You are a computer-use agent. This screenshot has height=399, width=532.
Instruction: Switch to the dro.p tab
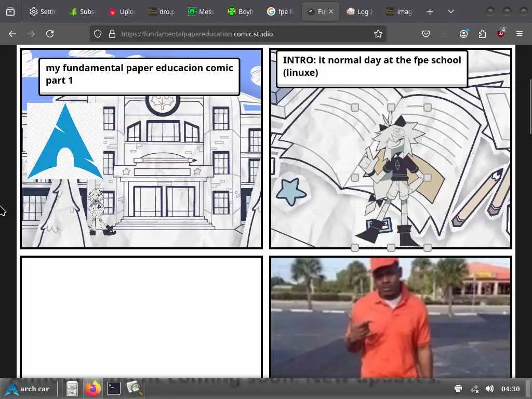pyautogui.click(x=162, y=11)
